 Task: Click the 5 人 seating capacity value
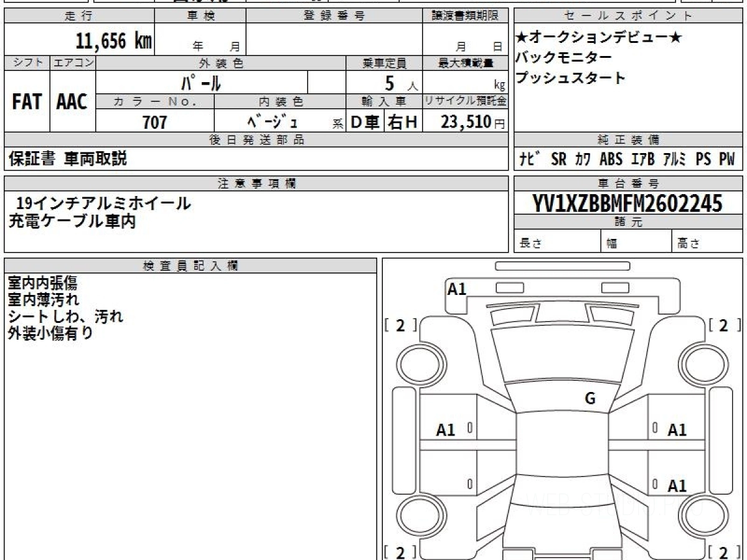402,83
